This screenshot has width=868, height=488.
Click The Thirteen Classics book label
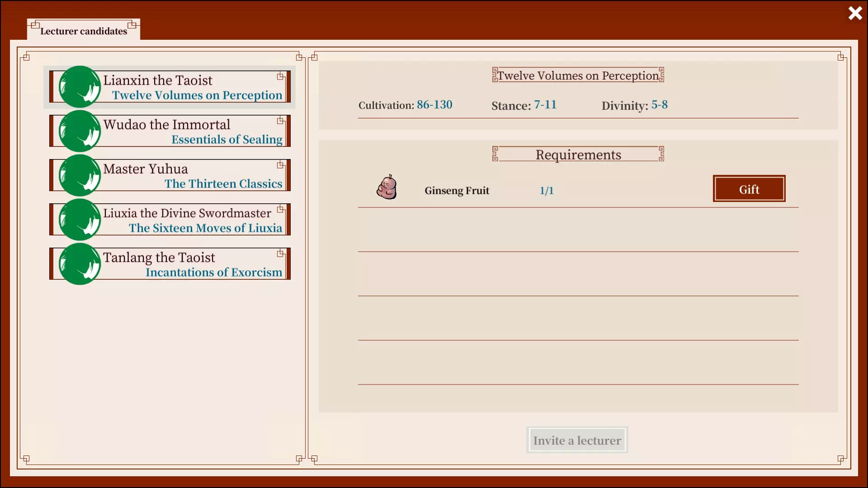click(223, 184)
